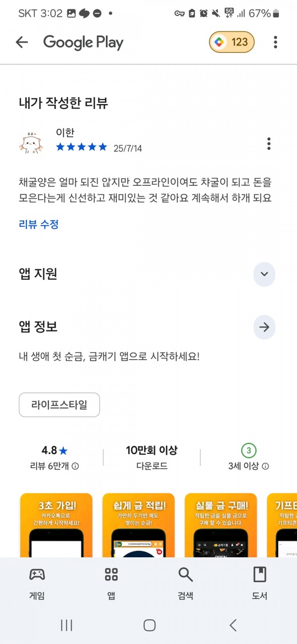The width and height of the screenshot is (297, 644).
Task: Tap the info icon beside 리뷰 6만개
Action: [x=75, y=466]
